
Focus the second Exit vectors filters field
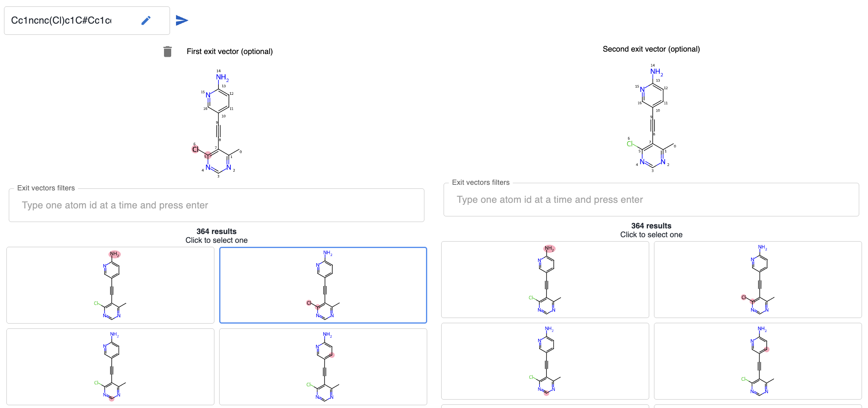pyautogui.click(x=651, y=200)
